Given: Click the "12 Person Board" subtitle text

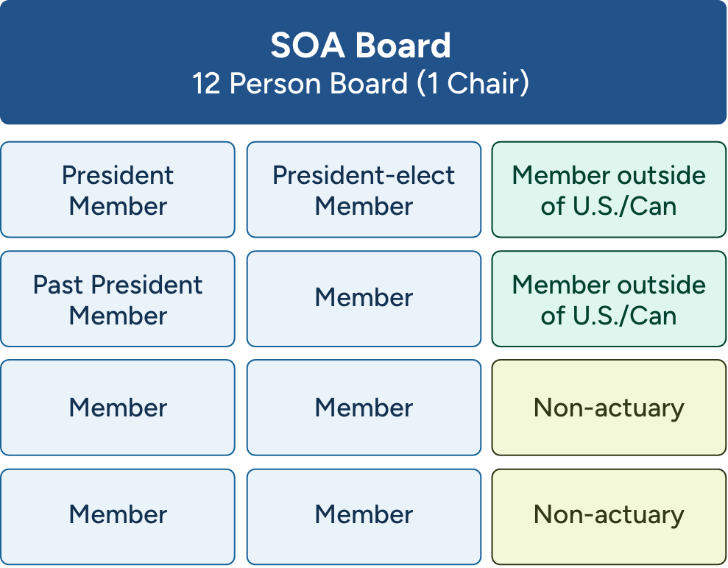Looking at the screenshot, I should pos(299,83).
